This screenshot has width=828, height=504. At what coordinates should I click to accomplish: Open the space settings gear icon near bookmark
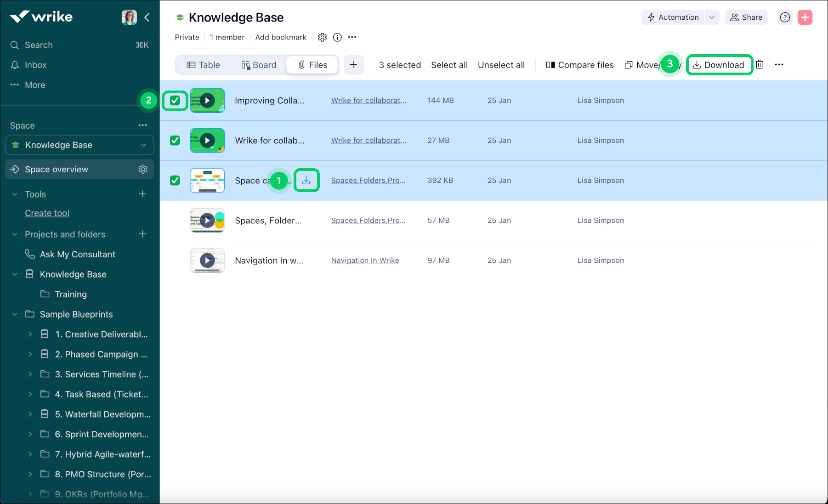323,37
